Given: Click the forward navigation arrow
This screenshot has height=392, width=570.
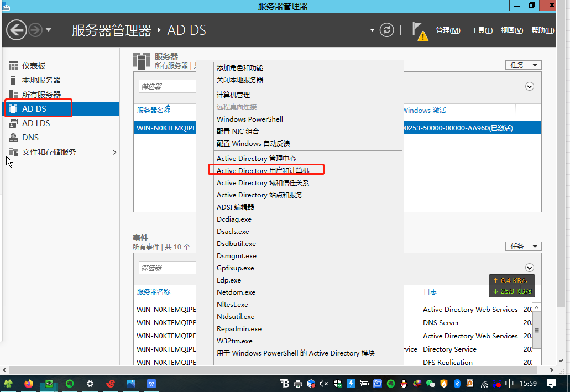Looking at the screenshot, I should click(x=35, y=30).
